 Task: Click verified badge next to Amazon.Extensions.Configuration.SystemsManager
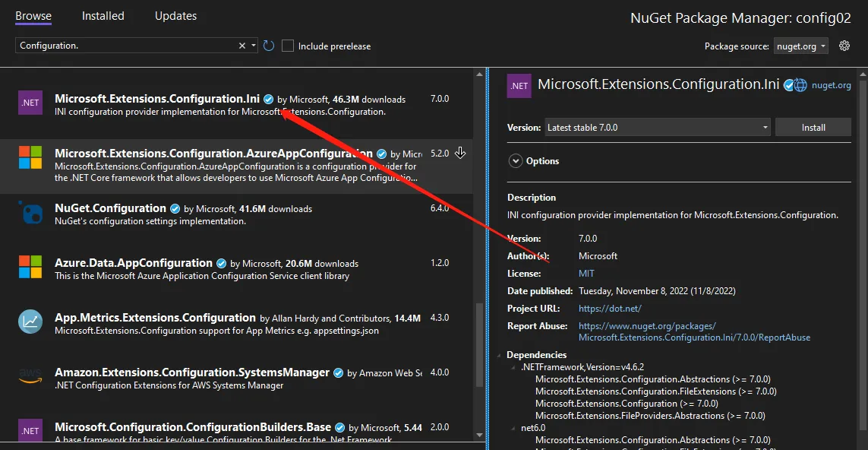pyautogui.click(x=338, y=373)
